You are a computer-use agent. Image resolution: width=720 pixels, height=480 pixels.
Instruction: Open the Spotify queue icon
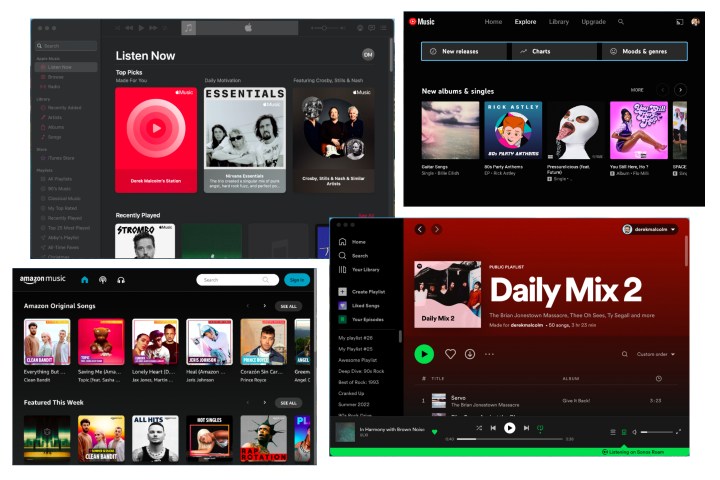pyautogui.click(x=613, y=431)
